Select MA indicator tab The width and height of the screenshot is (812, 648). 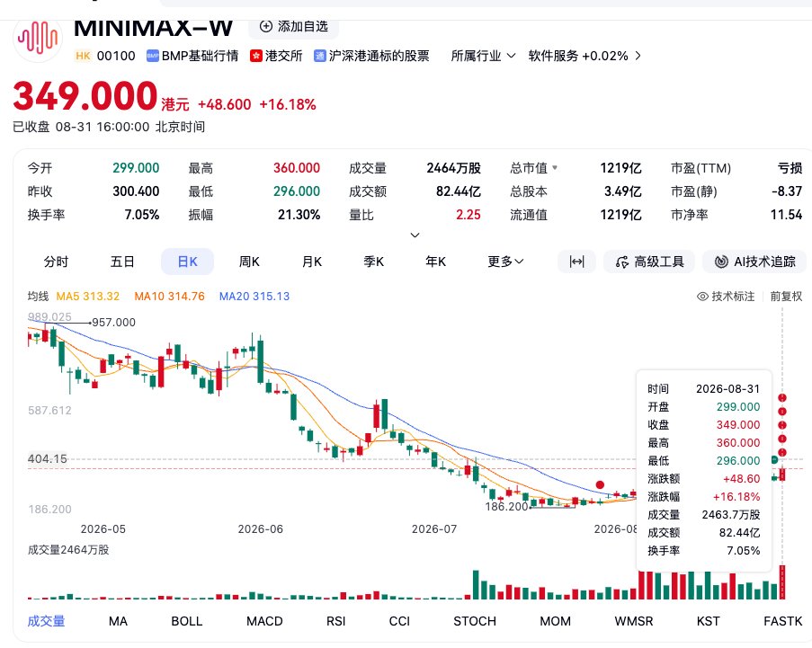pyautogui.click(x=118, y=621)
